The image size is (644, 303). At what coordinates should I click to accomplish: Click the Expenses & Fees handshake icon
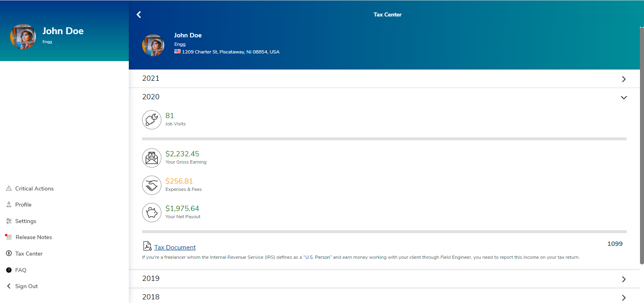[152, 185]
